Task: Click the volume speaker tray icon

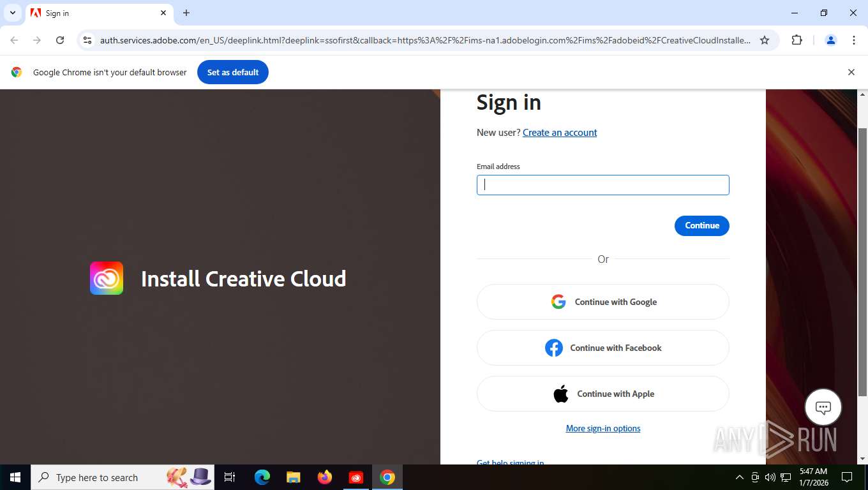Action: (770, 477)
